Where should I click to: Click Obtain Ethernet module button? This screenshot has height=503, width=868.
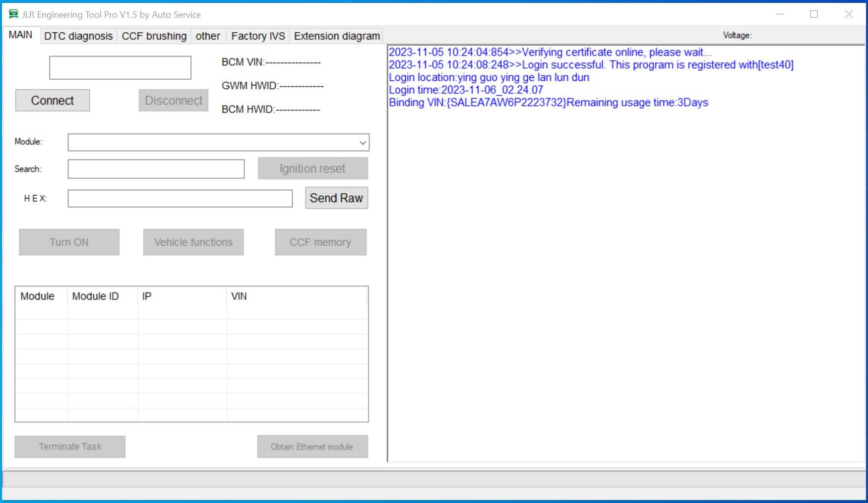click(x=312, y=447)
